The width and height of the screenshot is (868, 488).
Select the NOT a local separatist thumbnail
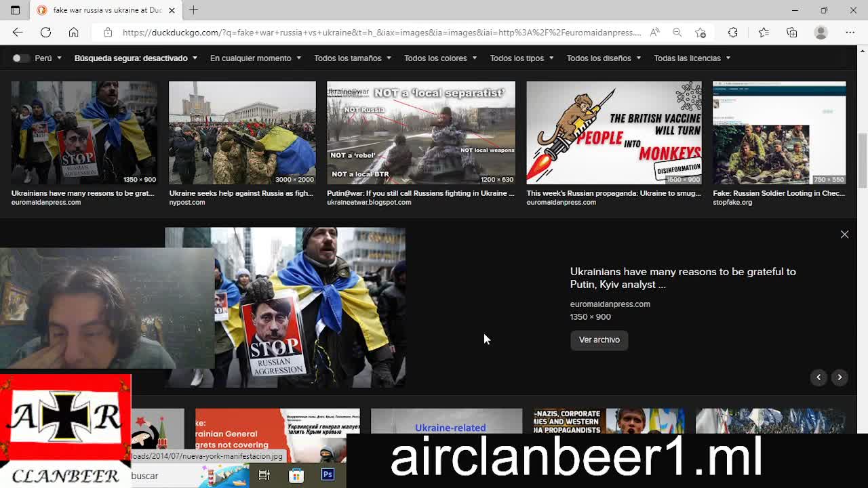click(421, 133)
